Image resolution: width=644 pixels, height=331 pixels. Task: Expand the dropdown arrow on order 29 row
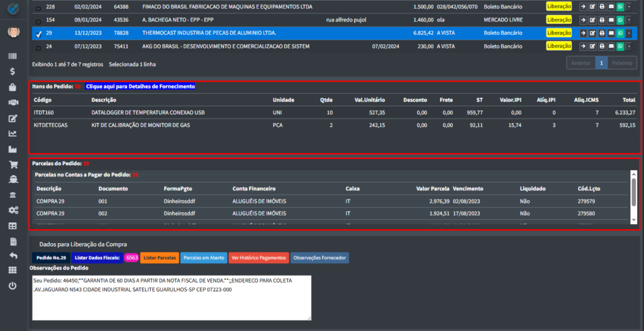click(x=629, y=33)
